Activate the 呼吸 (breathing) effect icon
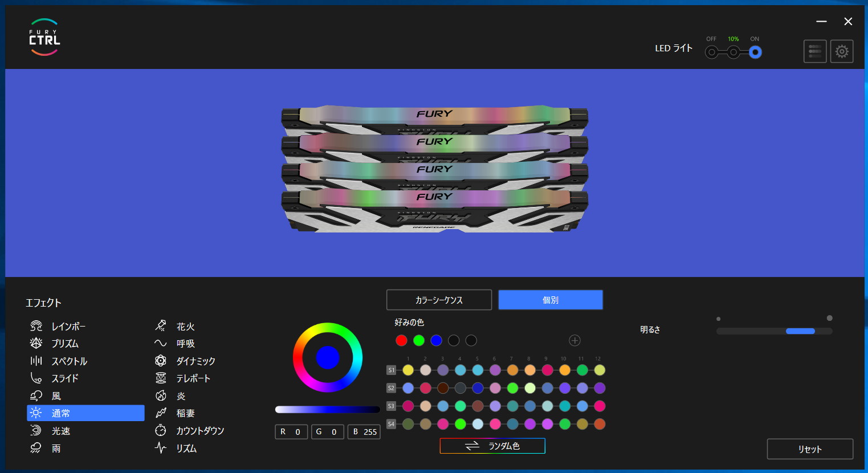 [x=161, y=343]
